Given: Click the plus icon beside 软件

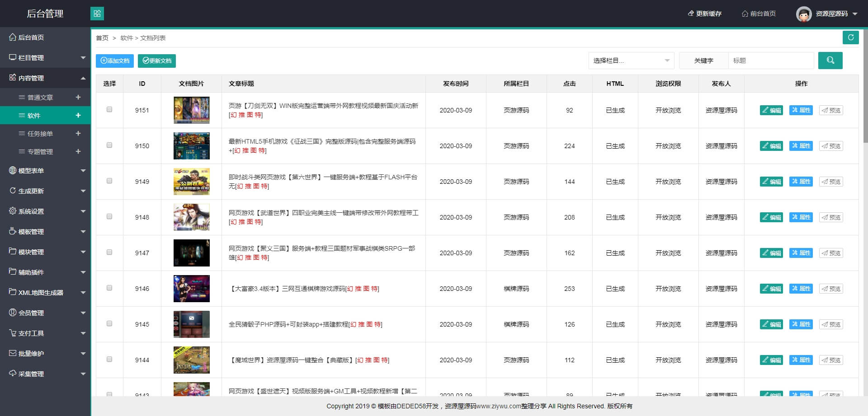Looking at the screenshot, I should 78,115.
